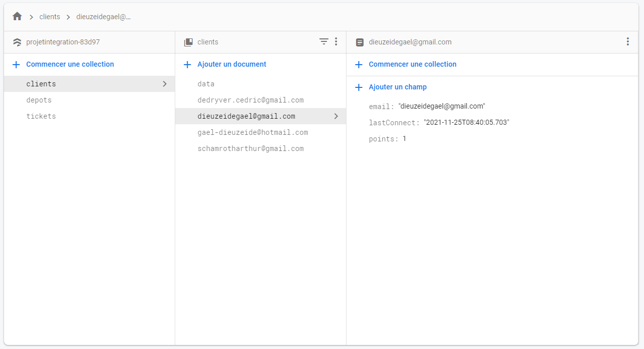Start a collection in the project column
Screen dimensions: 644x349
click(70, 64)
